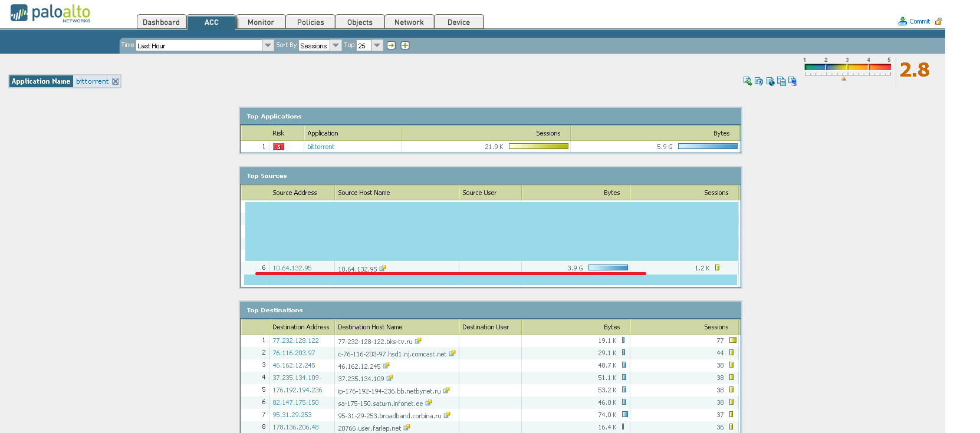Viewport: 980px width, 433px height.
Task: Click host icon beside comcast.net host name
Action: pos(452,353)
